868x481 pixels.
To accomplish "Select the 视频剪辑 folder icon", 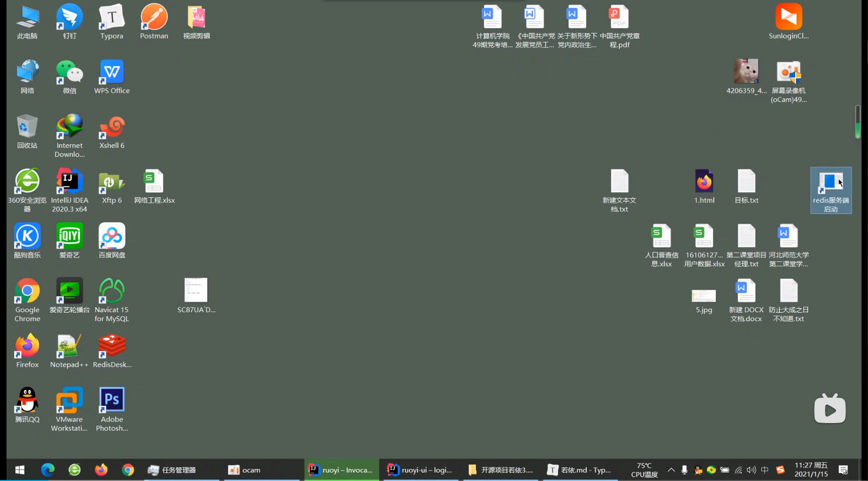I will click(196, 22).
